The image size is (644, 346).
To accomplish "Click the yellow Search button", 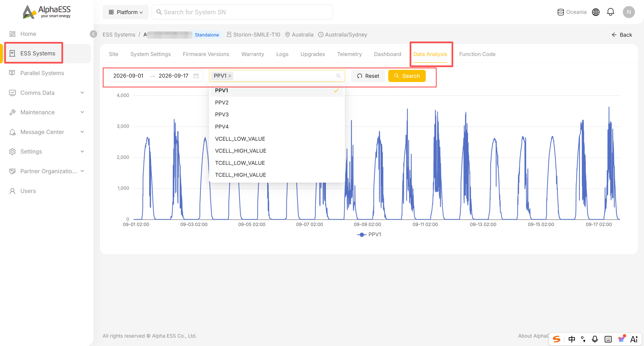I will (407, 76).
